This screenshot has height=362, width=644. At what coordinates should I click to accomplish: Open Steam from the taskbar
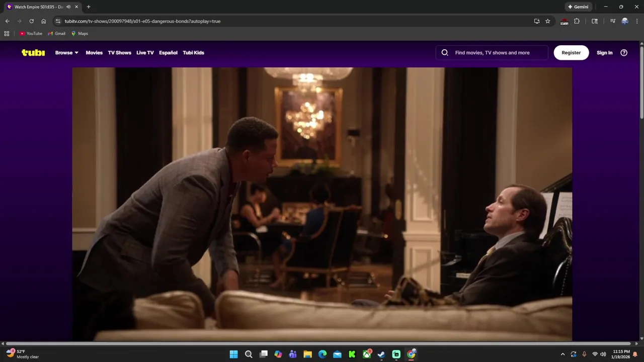pyautogui.click(x=381, y=354)
